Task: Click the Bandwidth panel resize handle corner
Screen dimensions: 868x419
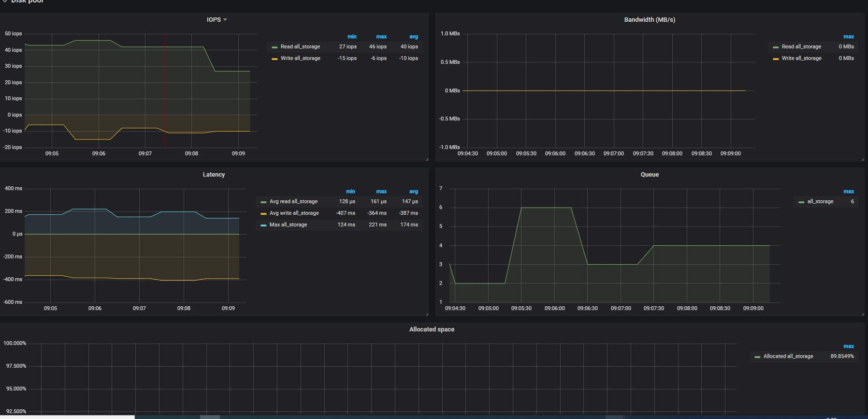Action: [x=863, y=159]
